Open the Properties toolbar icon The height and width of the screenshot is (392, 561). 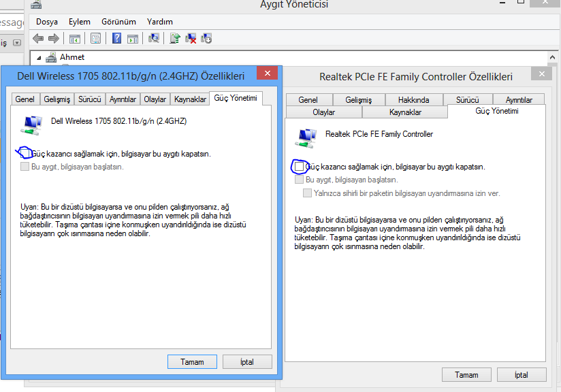[95, 38]
